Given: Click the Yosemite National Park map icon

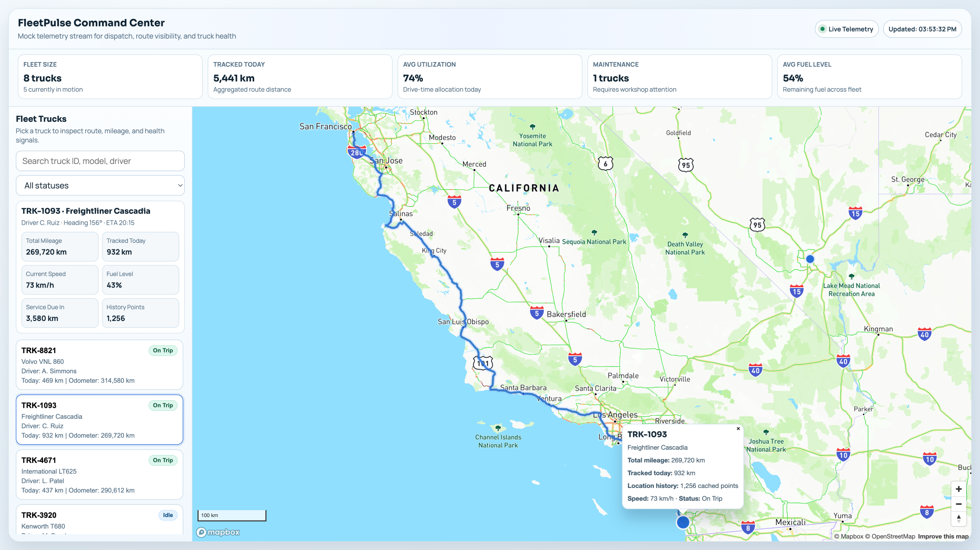Looking at the screenshot, I should [532, 127].
